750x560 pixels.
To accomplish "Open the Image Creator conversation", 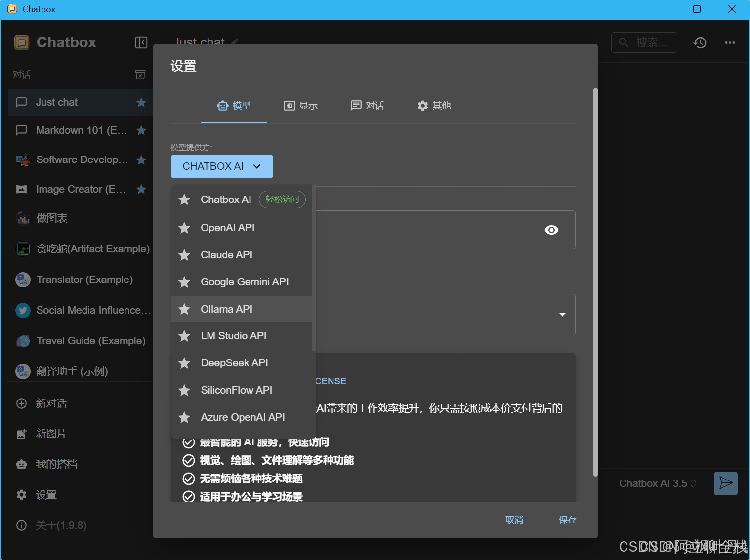I will click(81, 189).
